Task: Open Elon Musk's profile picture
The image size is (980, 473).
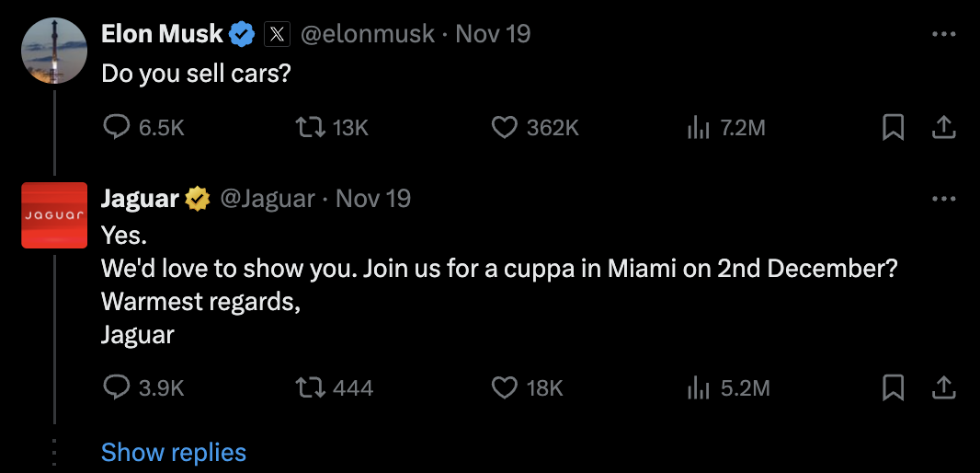Action: (54, 52)
